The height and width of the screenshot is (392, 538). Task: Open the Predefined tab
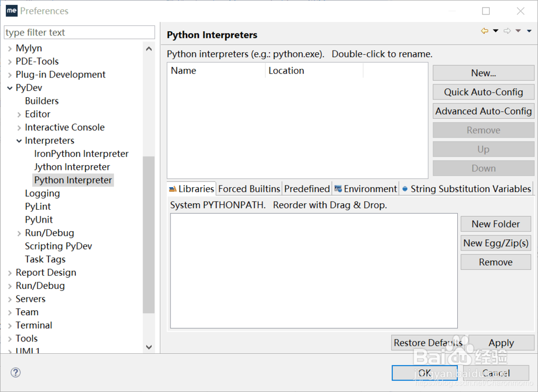click(307, 189)
